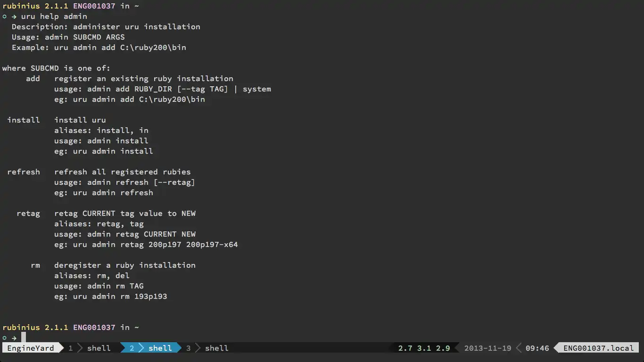Click the circle icon beside 'uru help admin'
644x362 pixels.
coord(5,16)
